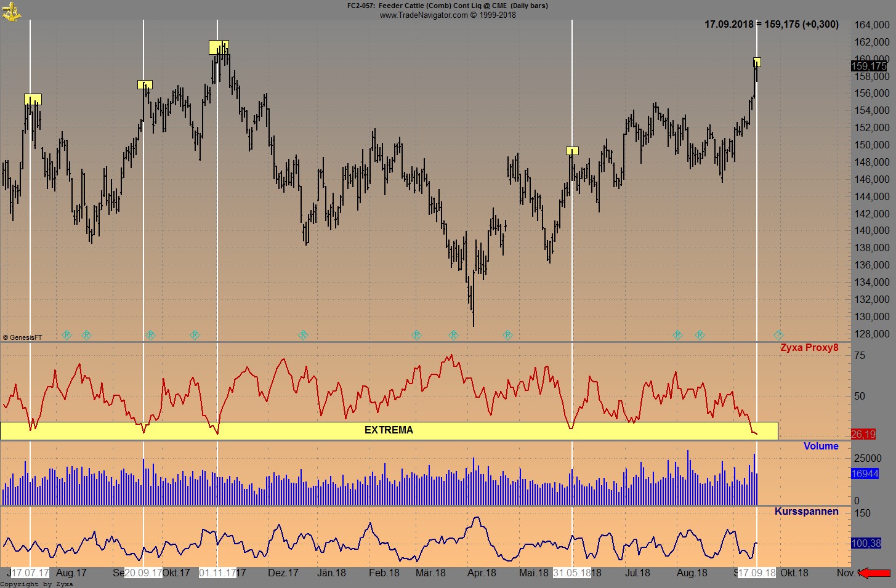The image size is (896, 588).
Task: Click the yellow EXTREMA zone label
Action: (x=389, y=430)
